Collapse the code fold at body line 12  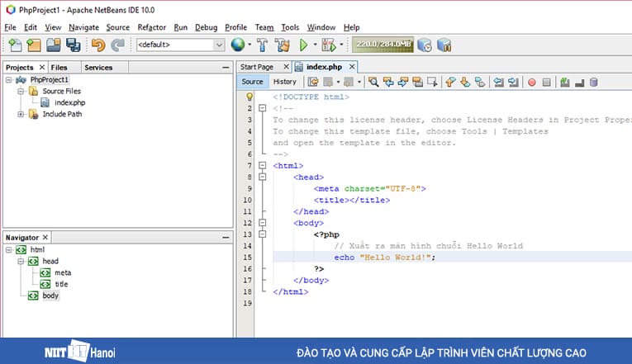263,222
